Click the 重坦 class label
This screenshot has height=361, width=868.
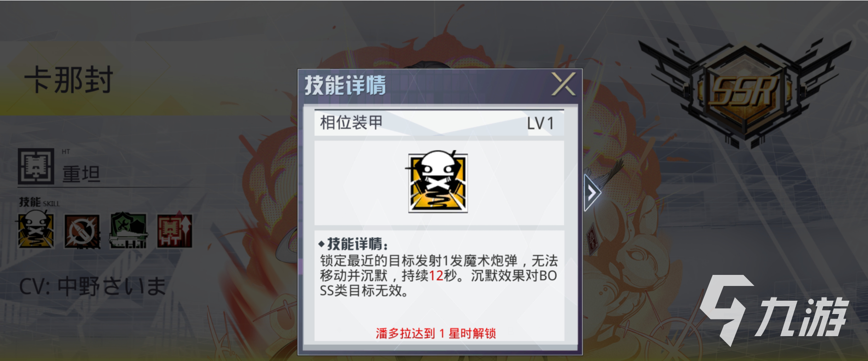[81, 174]
